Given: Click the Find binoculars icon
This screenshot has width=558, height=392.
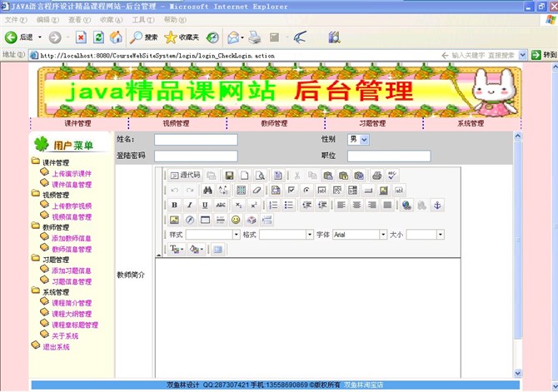Looking at the screenshot, I should 208,191.
